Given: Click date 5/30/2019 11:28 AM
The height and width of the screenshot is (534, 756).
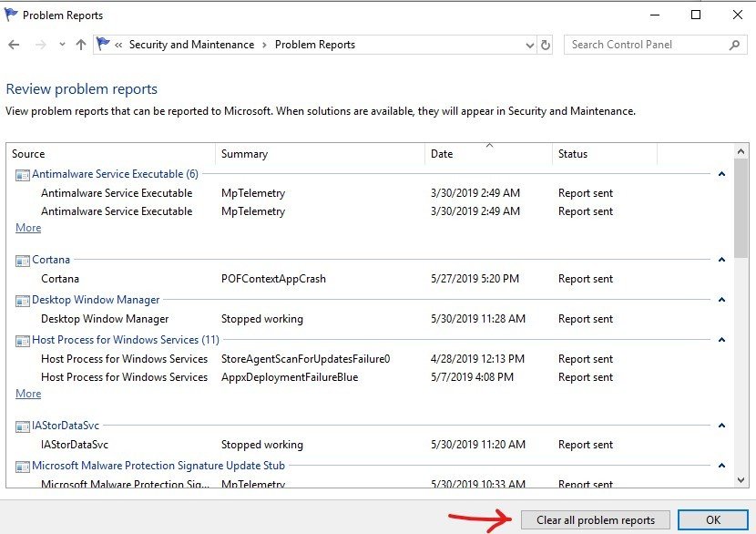Looking at the screenshot, I should pos(478,319).
